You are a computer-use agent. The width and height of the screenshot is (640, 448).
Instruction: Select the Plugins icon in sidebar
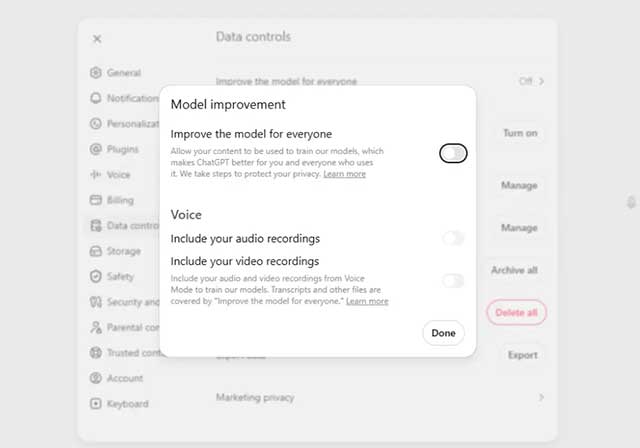point(96,149)
